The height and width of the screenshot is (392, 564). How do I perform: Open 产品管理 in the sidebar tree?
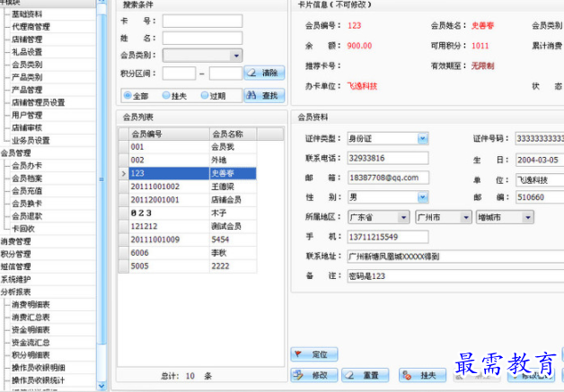click(27, 90)
